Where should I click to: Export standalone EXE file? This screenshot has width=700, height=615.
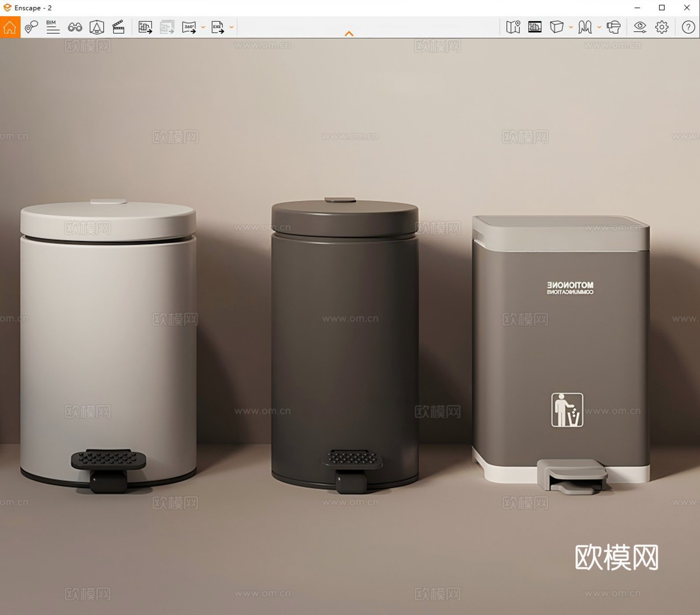(x=218, y=27)
